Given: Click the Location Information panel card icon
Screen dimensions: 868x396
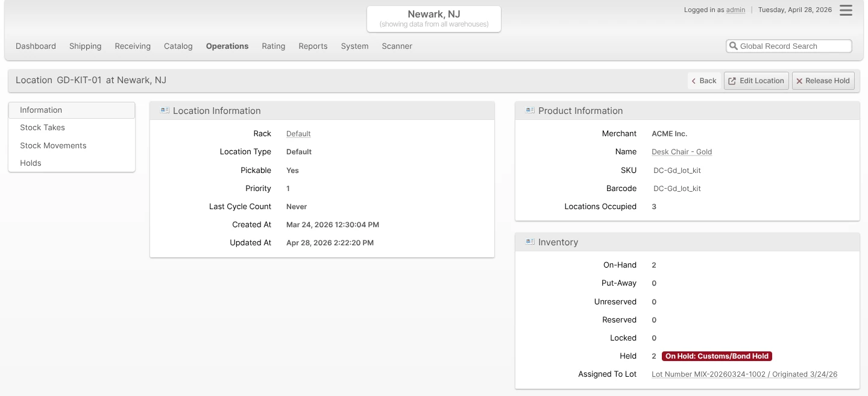Looking at the screenshot, I should (x=165, y=110).
